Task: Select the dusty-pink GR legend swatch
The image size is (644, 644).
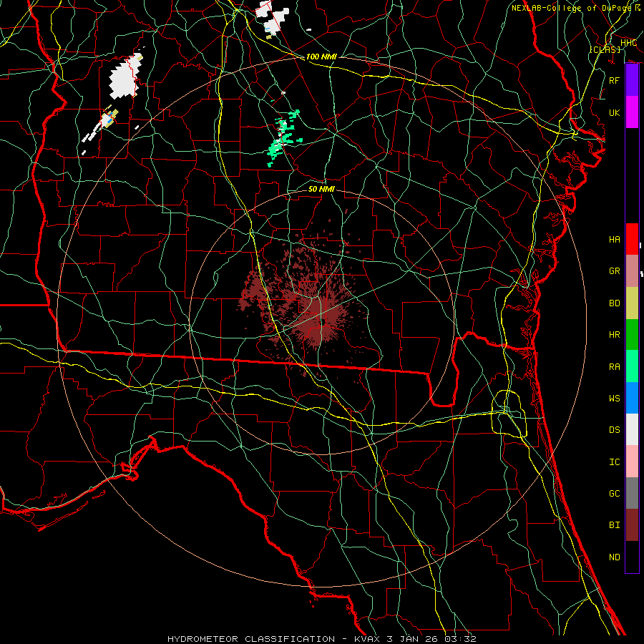Action: click(x=632, y=270)
